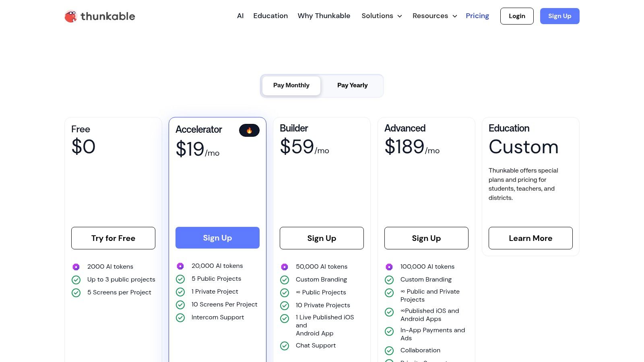Open the Pricing page link
This screenshot has height=362, width=644.
point(477,16)
